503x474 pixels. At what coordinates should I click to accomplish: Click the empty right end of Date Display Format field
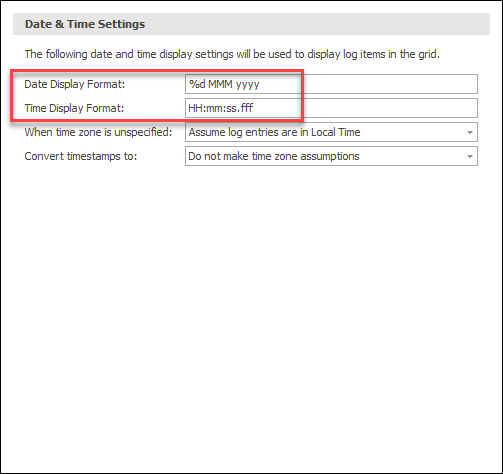tap(390, 84)
